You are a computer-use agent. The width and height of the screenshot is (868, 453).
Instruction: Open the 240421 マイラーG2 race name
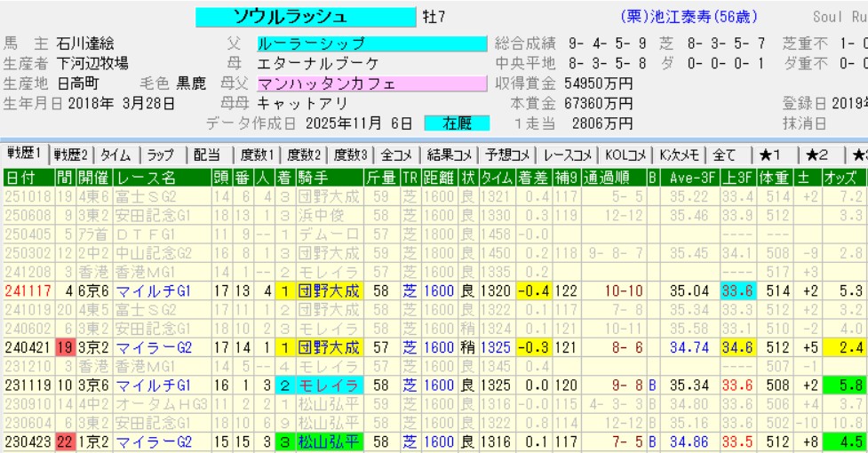(x=151, y=346)
